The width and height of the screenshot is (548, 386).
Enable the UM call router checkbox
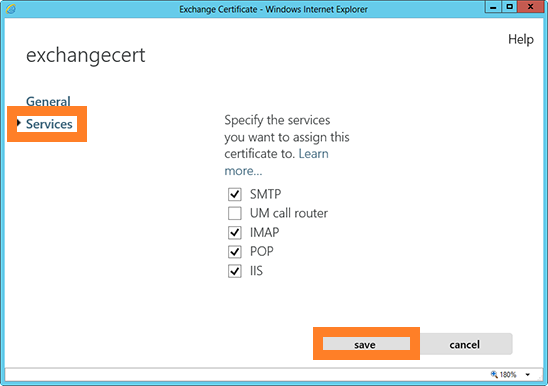[235, 213]
